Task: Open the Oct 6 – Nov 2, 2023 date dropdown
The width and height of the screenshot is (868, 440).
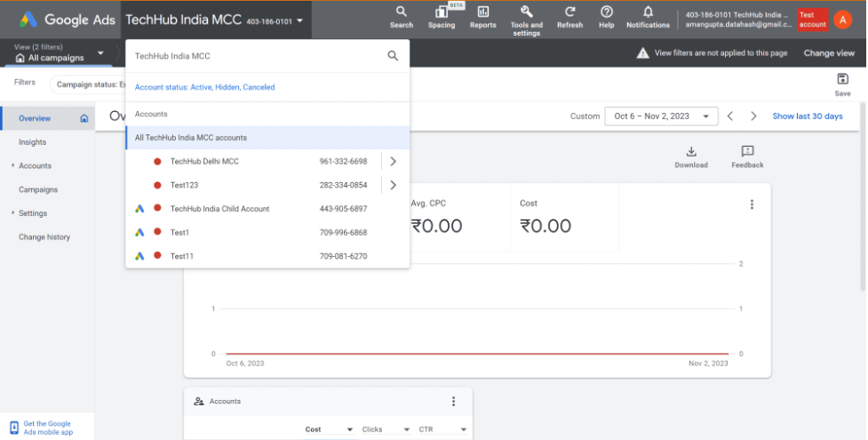Action: (x=661, y=116)
